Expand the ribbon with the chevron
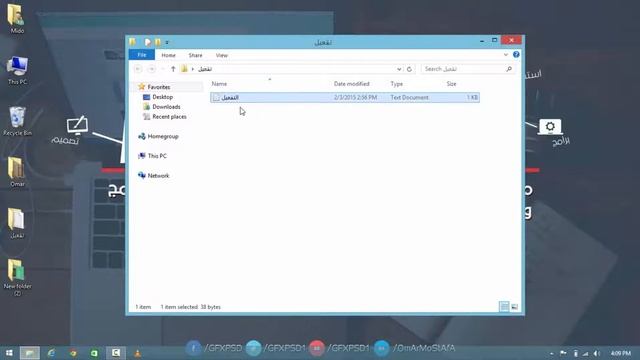Viewport: 640px width, 360px height. click(506, 55)
